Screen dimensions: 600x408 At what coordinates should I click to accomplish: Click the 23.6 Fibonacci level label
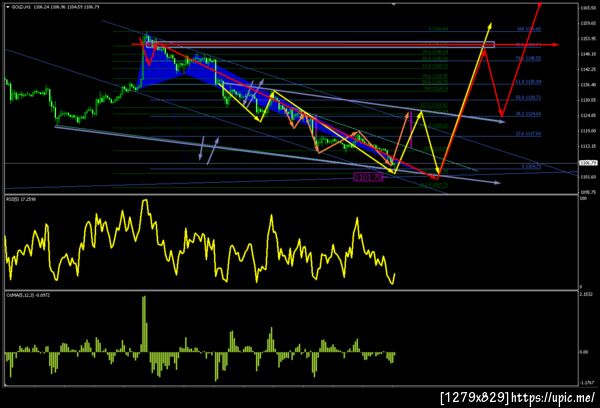click(x=528, y=134)
